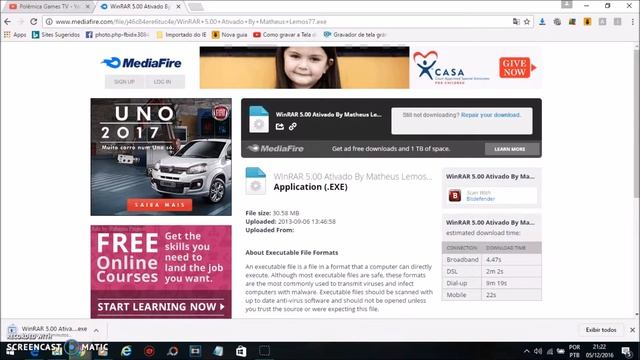Click the volume icon in system tray
640x360 pixels.
(x=538, y=351)
